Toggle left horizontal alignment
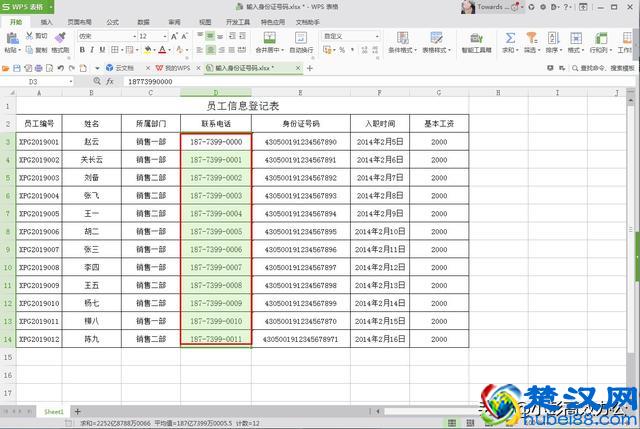Screen dimensions: 640x429 point(200,50)
